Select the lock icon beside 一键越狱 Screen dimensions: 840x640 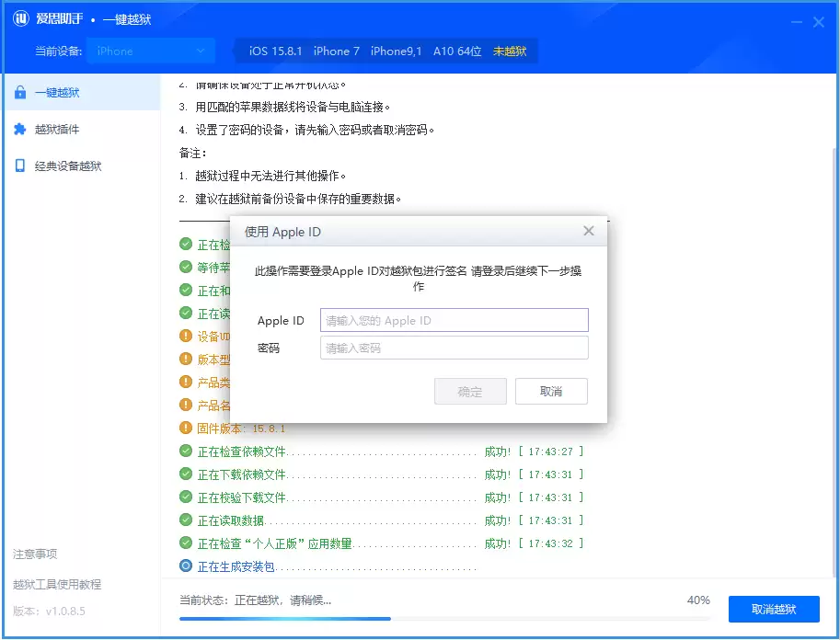click(x=22, y=91)
